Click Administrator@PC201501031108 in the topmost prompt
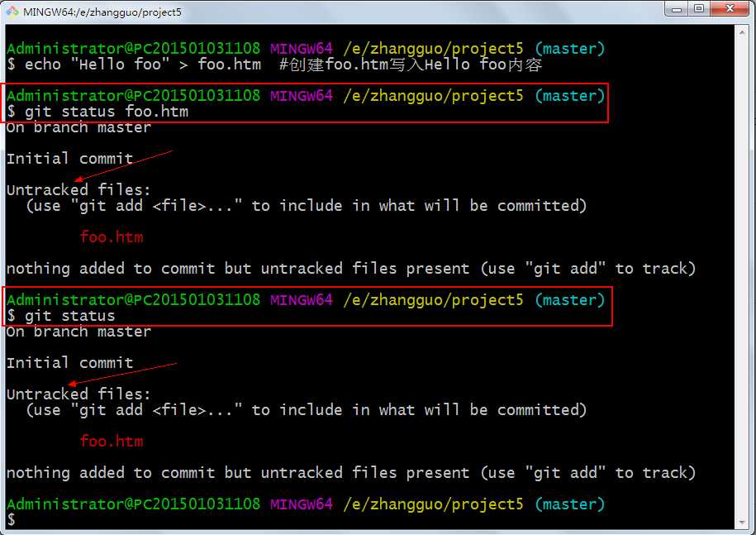The height and width of the screenshot is (535, 756). 134,48
